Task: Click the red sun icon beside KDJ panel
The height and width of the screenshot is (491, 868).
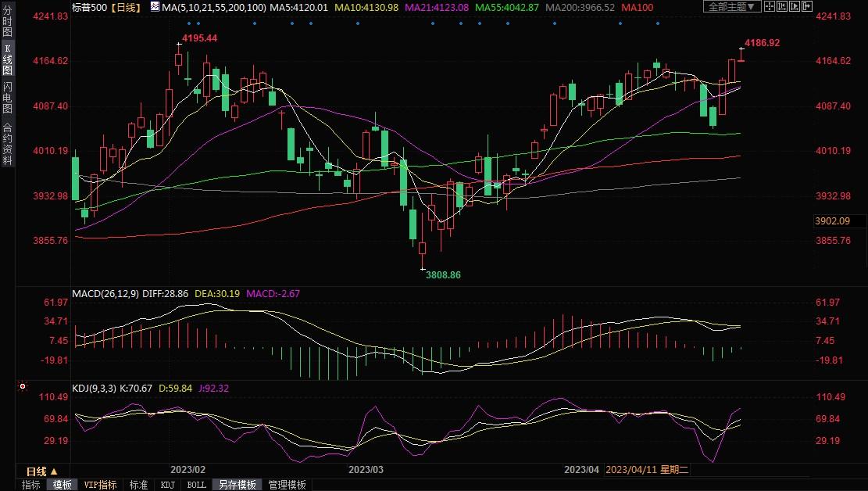Action: tap(22, 386)
